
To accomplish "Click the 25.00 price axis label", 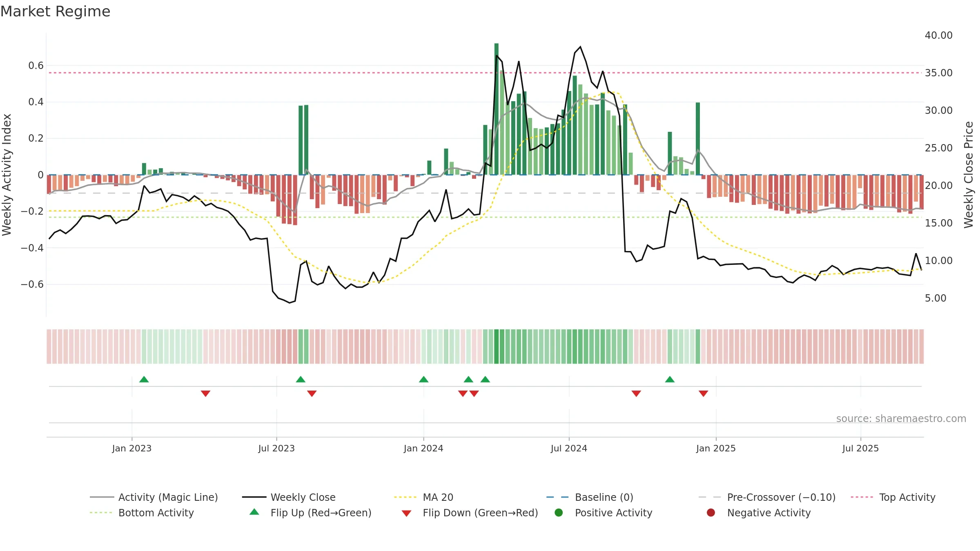I will click(938, 148).
